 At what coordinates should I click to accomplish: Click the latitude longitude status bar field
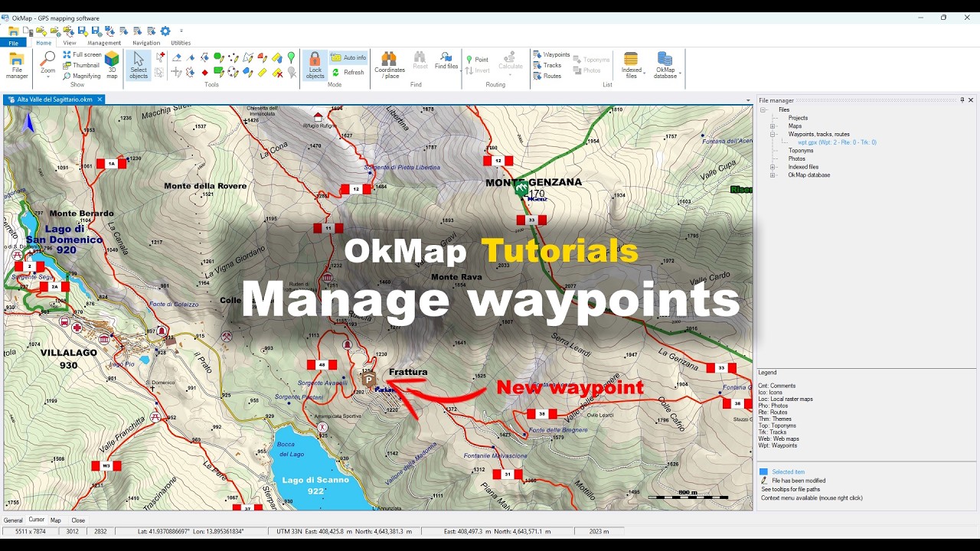190,531
